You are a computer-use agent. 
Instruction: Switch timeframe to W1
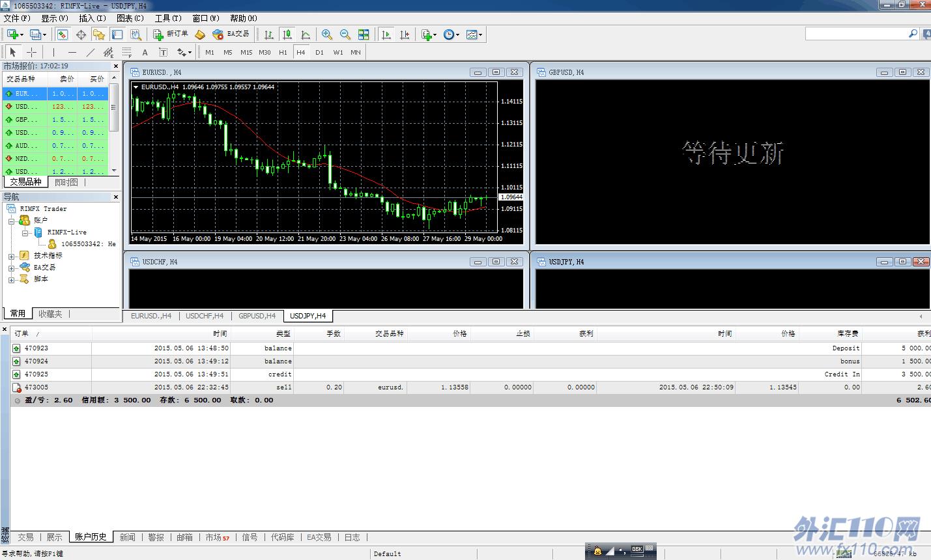(338, 52)
